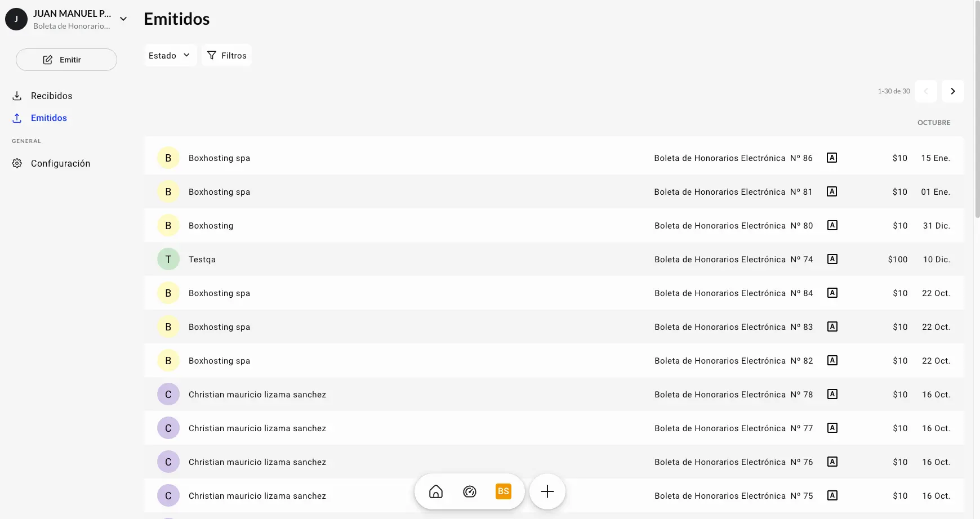Expand the Estado dropdown filter
980x519 pixels.
click(x=170, y=55)
